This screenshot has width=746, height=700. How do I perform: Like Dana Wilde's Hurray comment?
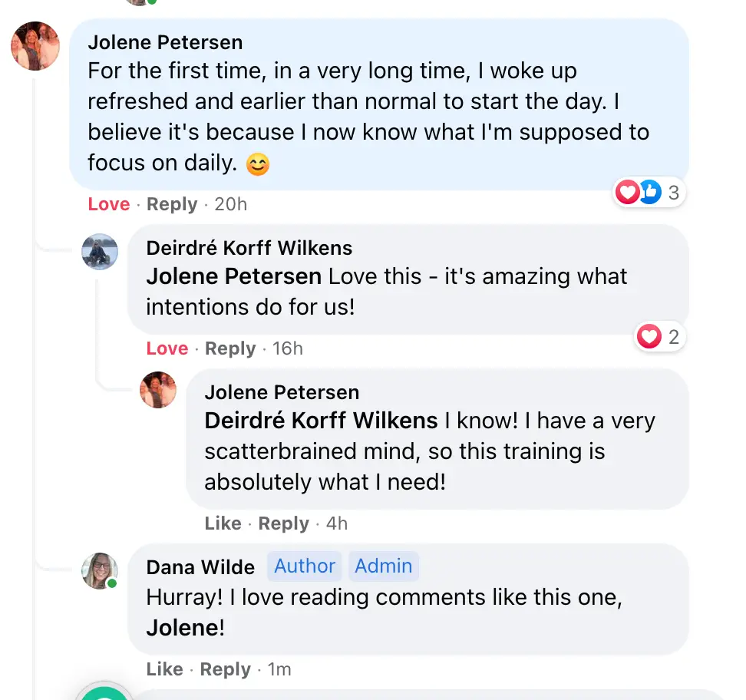pyautogui.click(x=164, y=669)
